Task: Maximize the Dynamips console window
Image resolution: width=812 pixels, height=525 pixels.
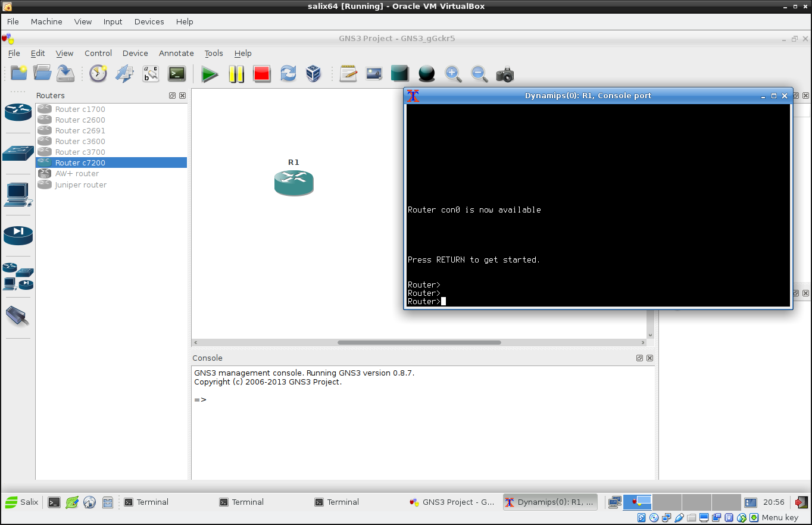Action: click(774, 96)
